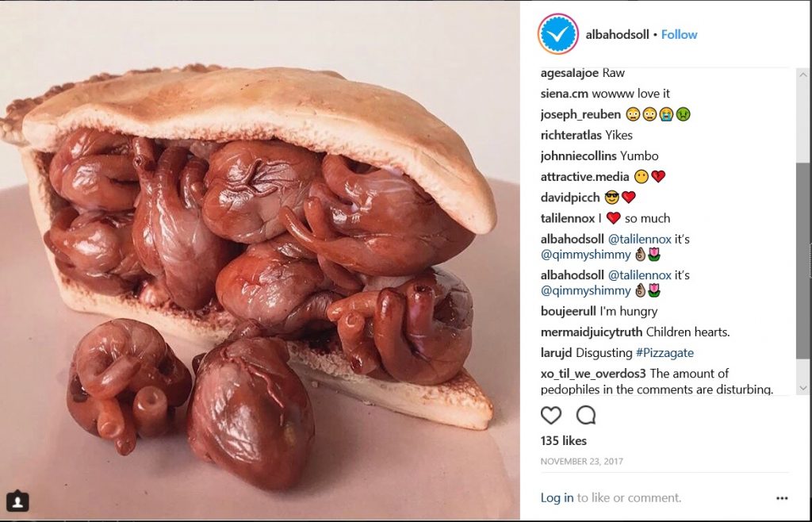
Task: Click the Log in link
Action: pos(557,497)
